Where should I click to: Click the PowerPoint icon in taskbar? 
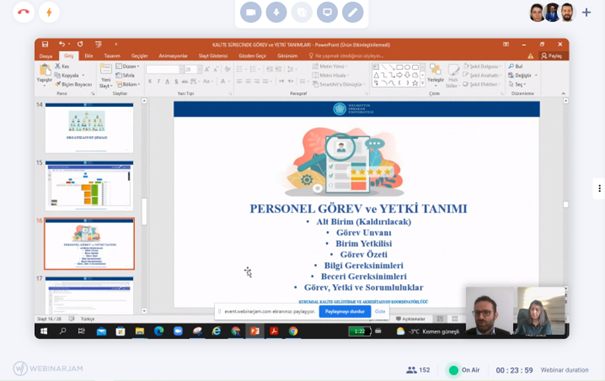coord(255,331)
